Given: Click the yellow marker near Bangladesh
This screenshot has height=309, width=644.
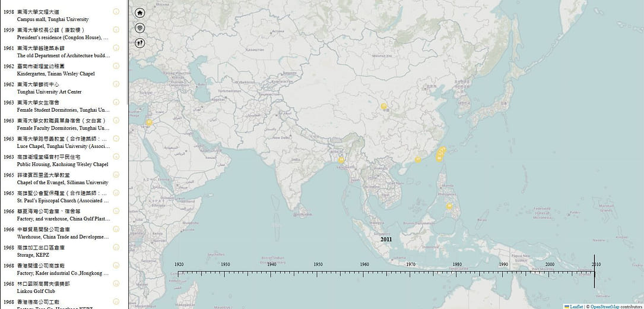Looking at the screenshot, I should click(341, 159).
